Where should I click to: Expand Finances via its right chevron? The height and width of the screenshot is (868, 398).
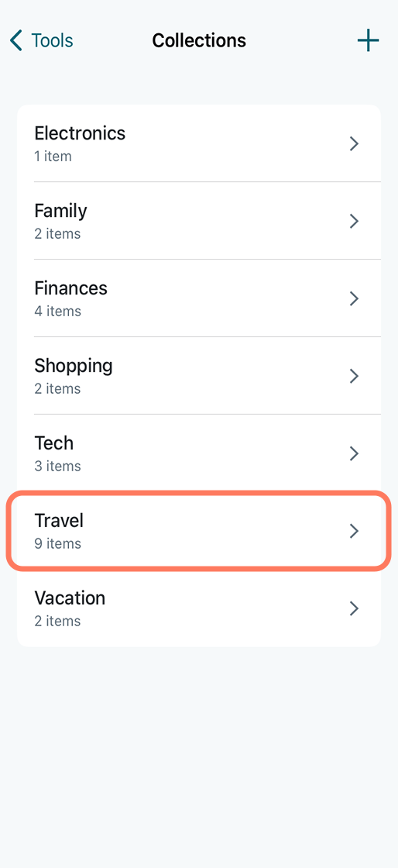click(x=355, y=299)
